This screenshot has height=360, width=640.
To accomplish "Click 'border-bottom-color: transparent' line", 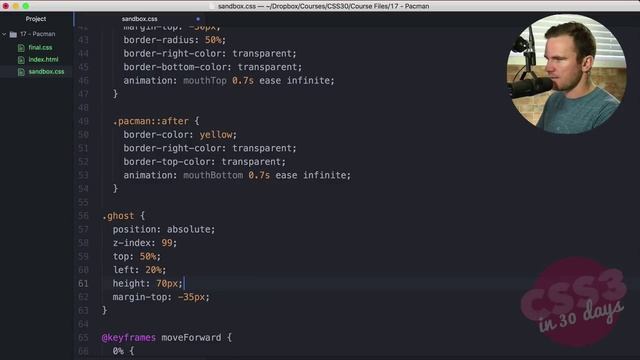I will [x=213, y=67].
